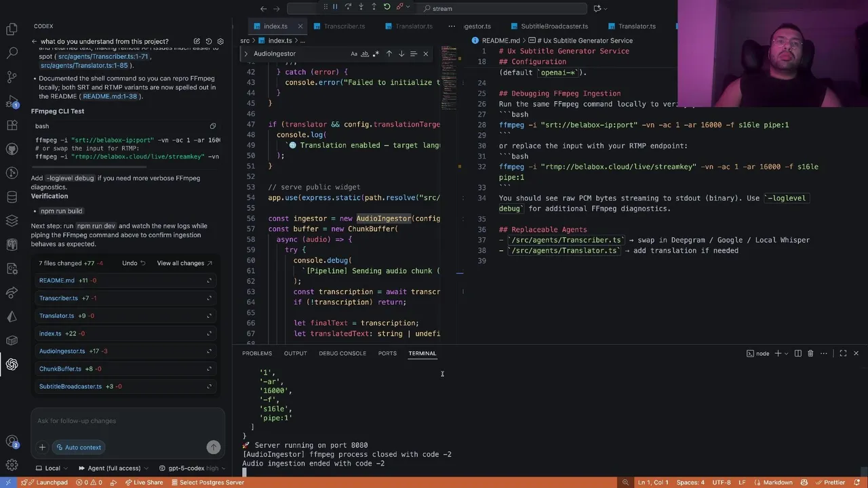
Task: Go to previous match in find widget
Action: click(389, 54)
